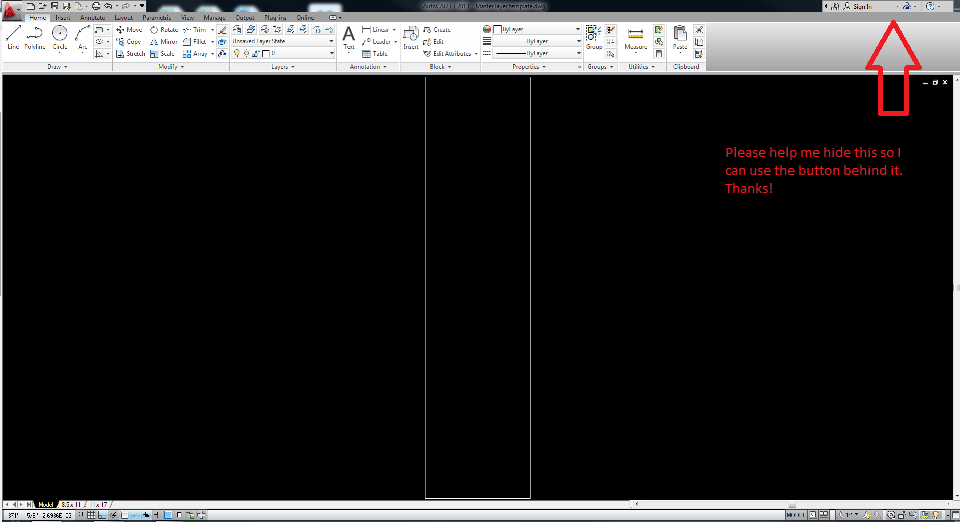Switch to the Insert ribbon tab
Viewport: 960px width, 522px height.
click(63, 18)
